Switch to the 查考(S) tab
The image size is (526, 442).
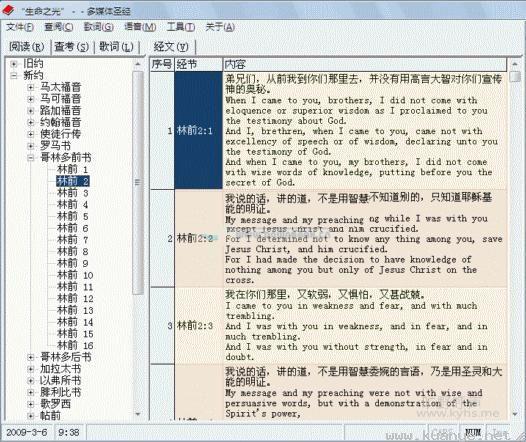pyautogui.click(x=71, y=47)
